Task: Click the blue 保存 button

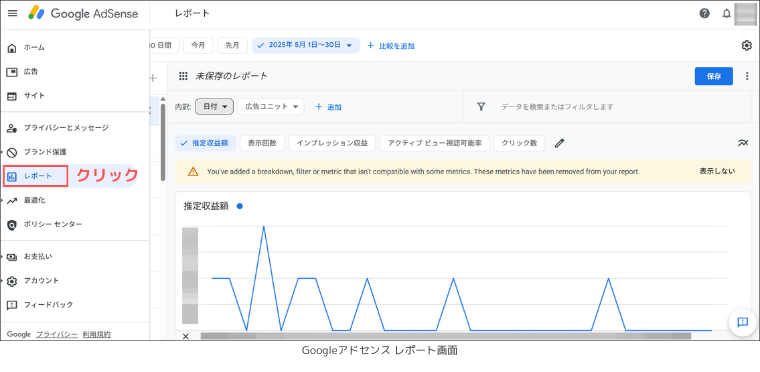Action: tap(713, 76)
